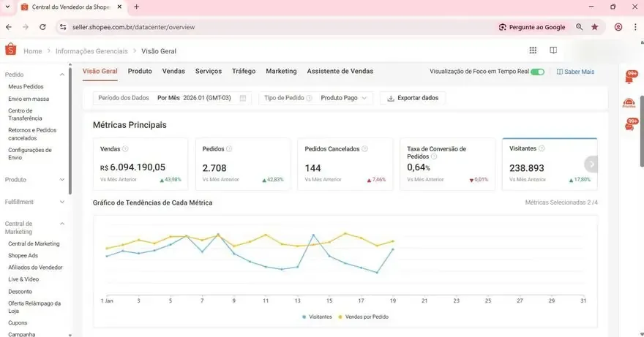Open Meus Pedidos in sidebar
Screen dimensions: 644x337
[26, 86]
